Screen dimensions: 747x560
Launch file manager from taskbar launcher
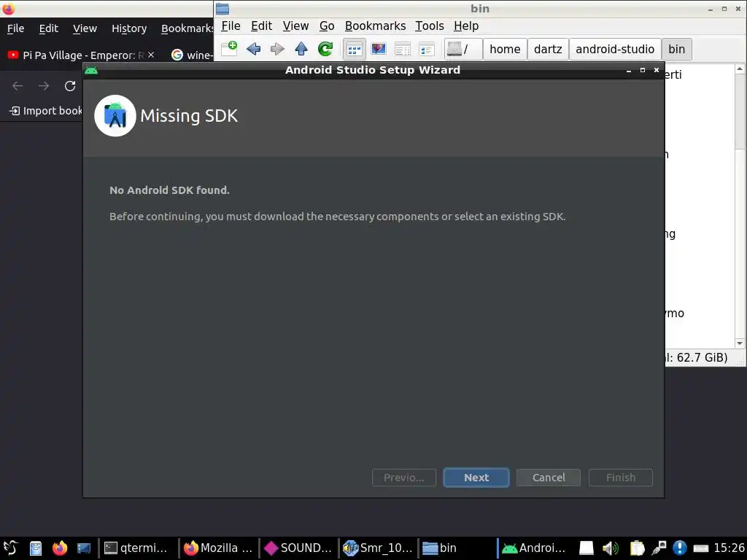[36, 548]
